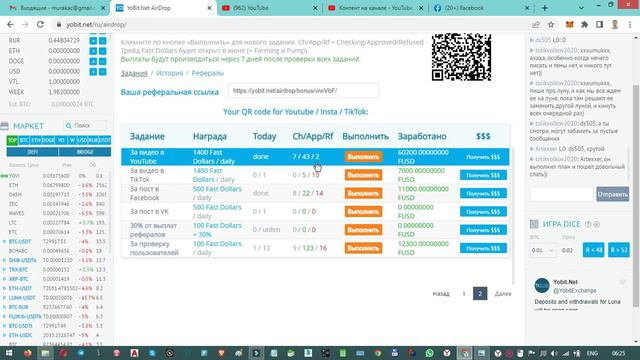This screenshot has height=360, width=640.
Task: Click the dice R < 48 button
Action: [593, 250]
